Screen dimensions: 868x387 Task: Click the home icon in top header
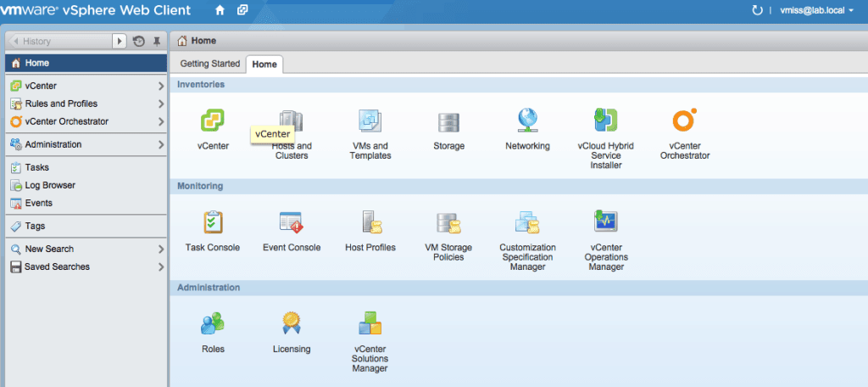[x=220, y=10]
